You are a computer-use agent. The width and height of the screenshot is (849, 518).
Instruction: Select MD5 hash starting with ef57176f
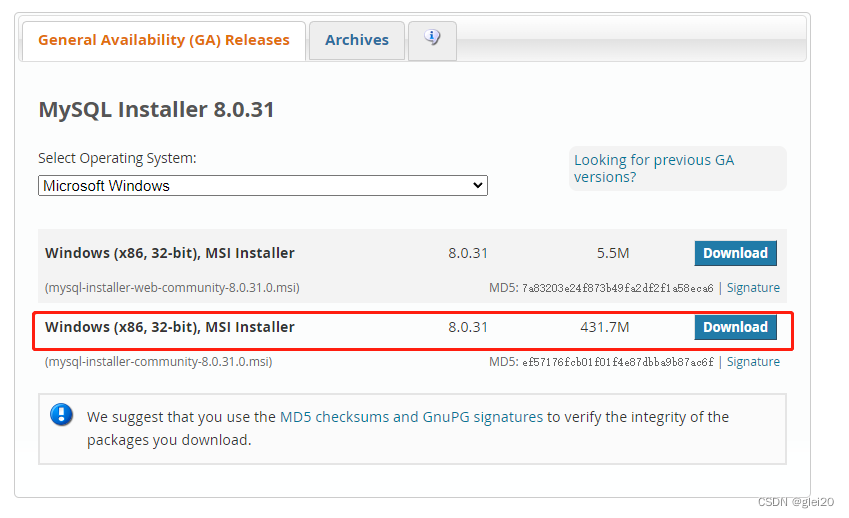[x=618, y=362]
